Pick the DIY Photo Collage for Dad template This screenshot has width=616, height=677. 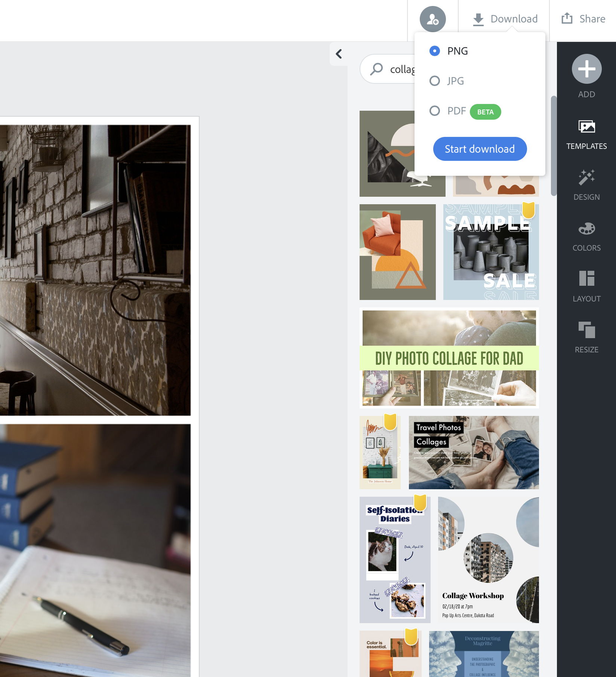click(449, 358)
